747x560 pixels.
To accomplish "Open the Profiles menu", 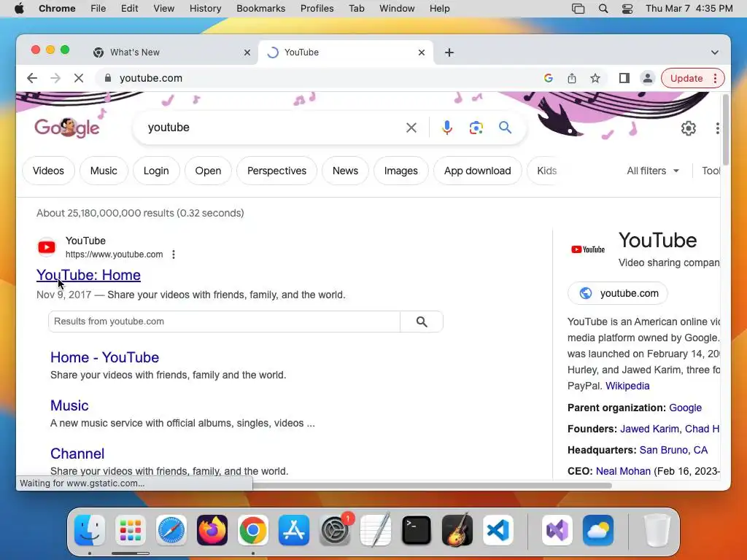I will coord(317,9).
